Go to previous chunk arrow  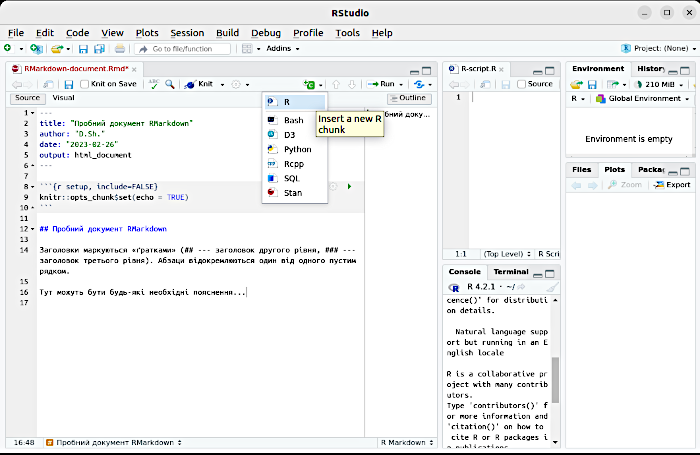coord(336,84)
